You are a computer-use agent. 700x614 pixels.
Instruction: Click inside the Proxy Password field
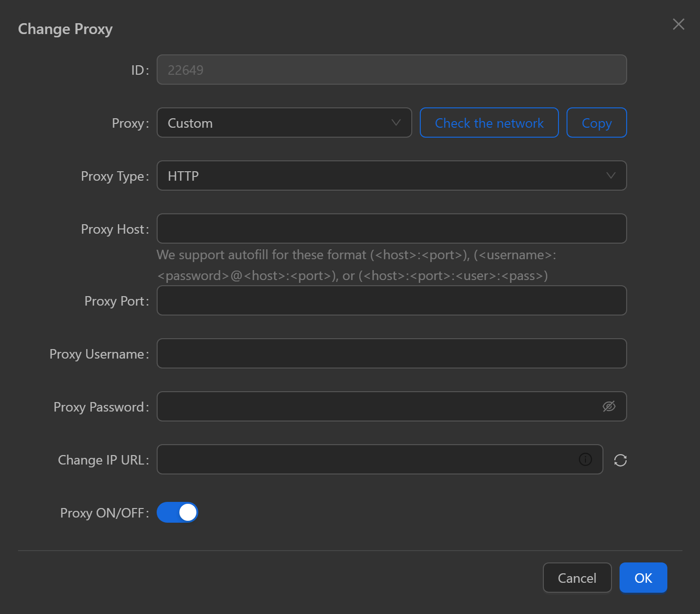(374, 407)
